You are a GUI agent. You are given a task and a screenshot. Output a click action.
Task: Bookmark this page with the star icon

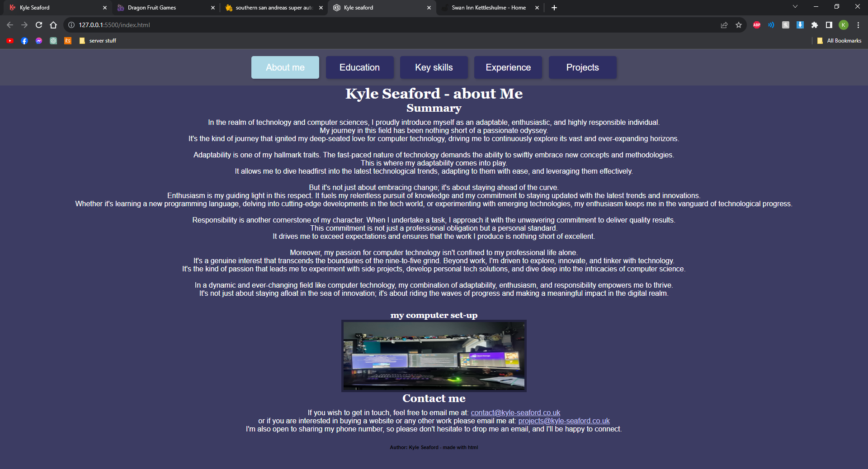pyautogui.click(x=739, y=25)
